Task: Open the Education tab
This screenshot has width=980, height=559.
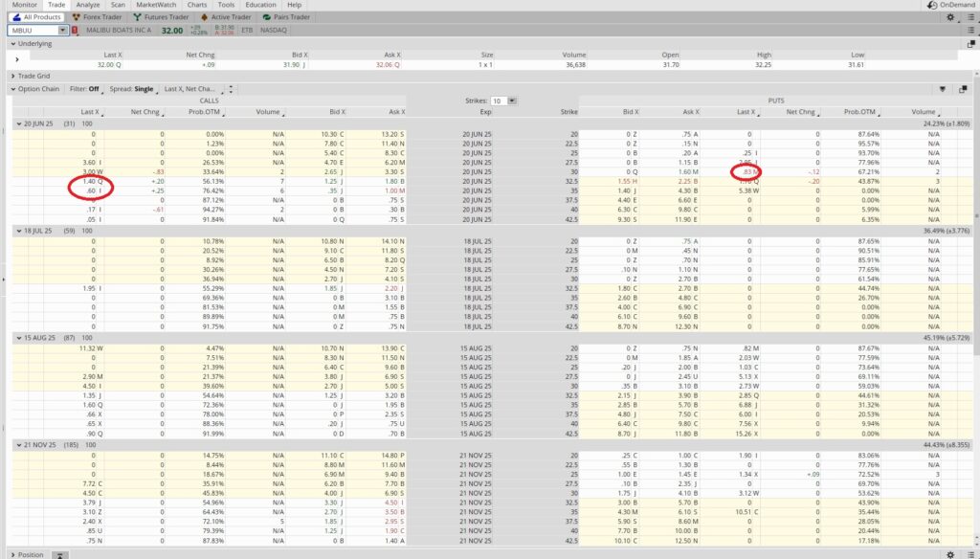Action: click(260, 5)
